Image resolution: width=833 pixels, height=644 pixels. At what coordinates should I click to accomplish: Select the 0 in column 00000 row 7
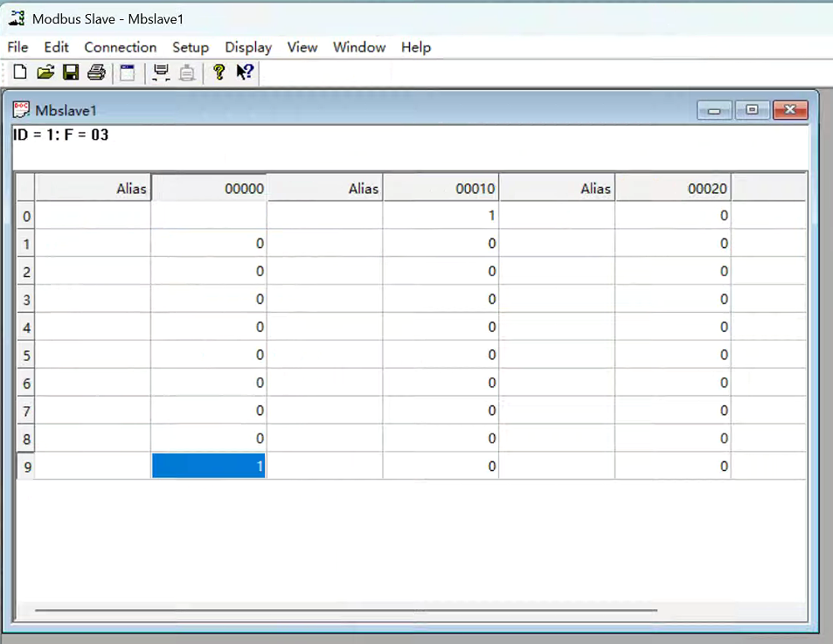point(209,411)
